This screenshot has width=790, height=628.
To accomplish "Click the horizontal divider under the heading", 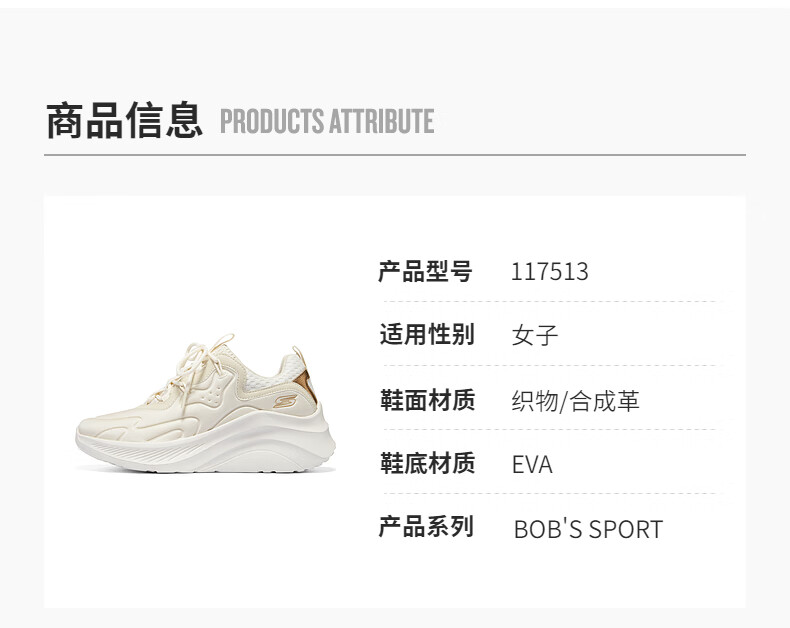I will tap(395, 155).
